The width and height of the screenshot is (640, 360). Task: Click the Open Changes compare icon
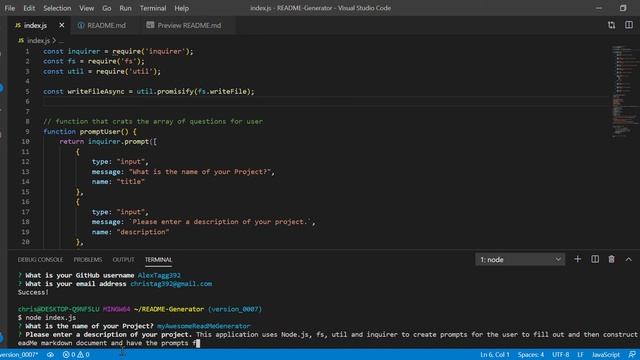611,25
